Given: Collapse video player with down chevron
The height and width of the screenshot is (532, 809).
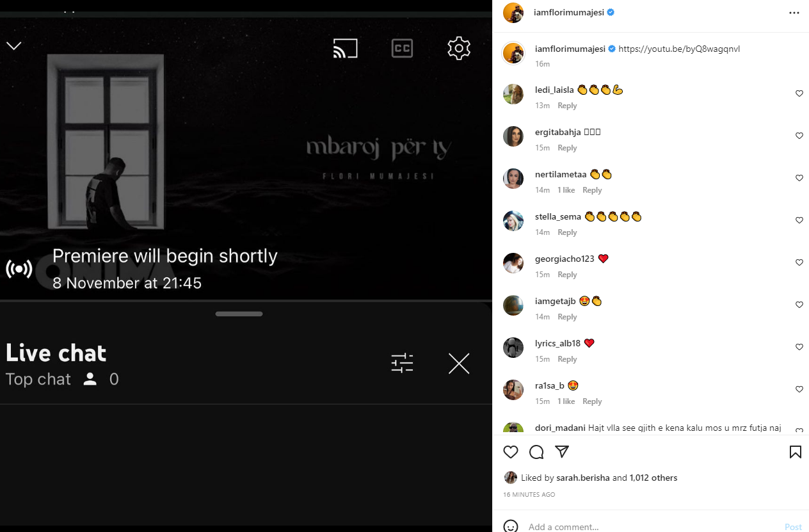Looking at the screenshot, I should coord(14,46).
